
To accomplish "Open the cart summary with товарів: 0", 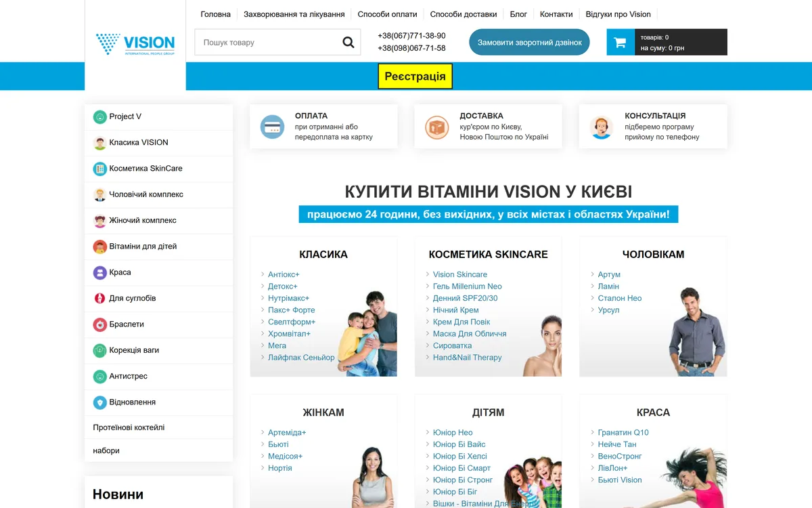I will pyautogui.click(x=680, y=42).
